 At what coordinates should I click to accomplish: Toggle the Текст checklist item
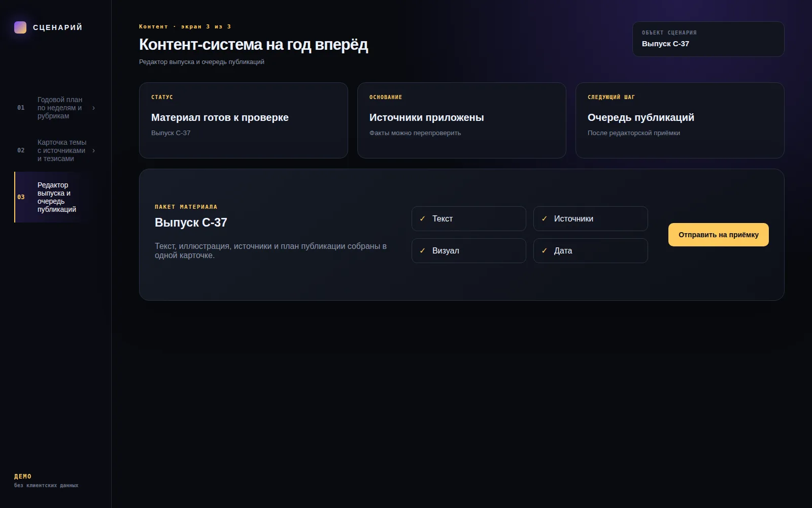[468, 218]
